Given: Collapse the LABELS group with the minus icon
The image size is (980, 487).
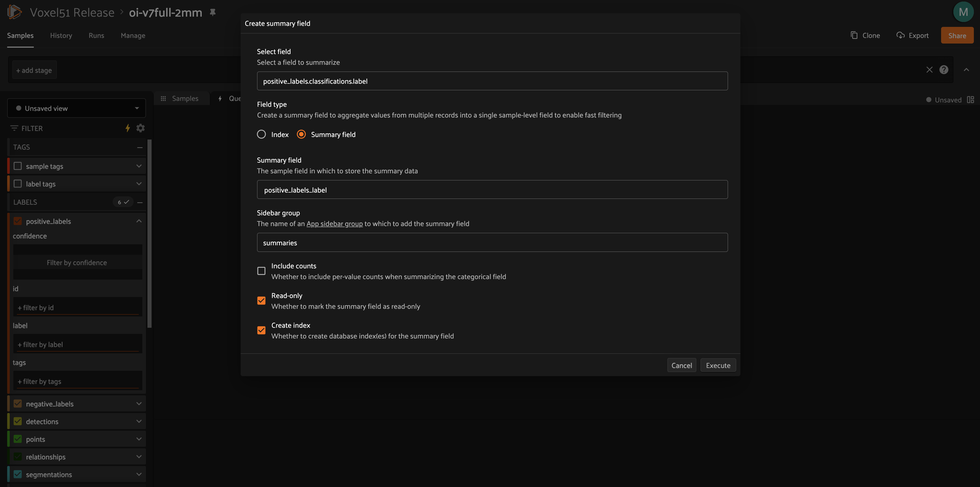Looking at the screenshot, I should tap(140, 203).
